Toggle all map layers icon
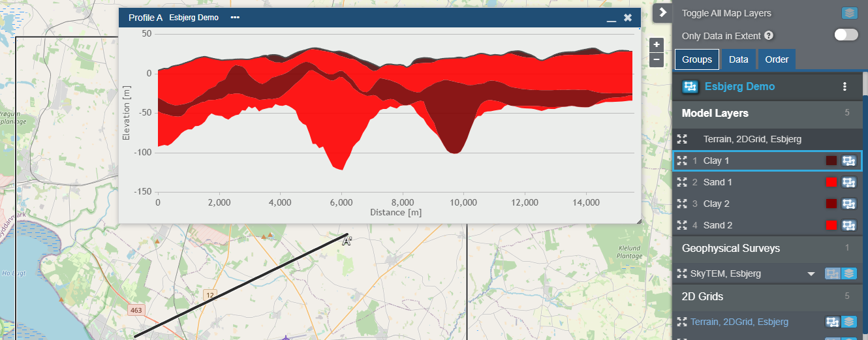Viewport: 868px width, 340px height. (849, 13)
